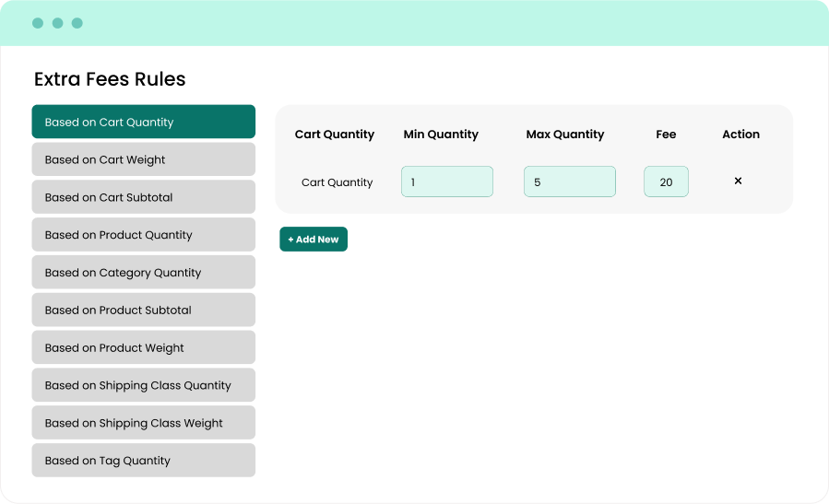Click the Action column header

point(740,135)
